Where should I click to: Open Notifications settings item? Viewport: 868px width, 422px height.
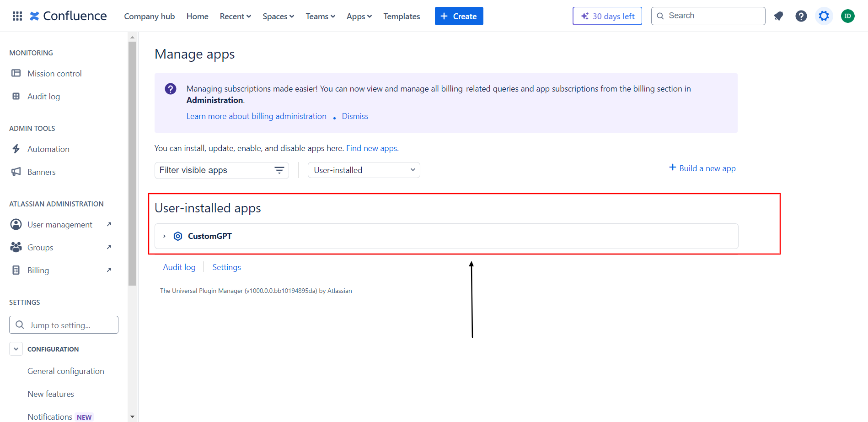(x=50, y=417)
